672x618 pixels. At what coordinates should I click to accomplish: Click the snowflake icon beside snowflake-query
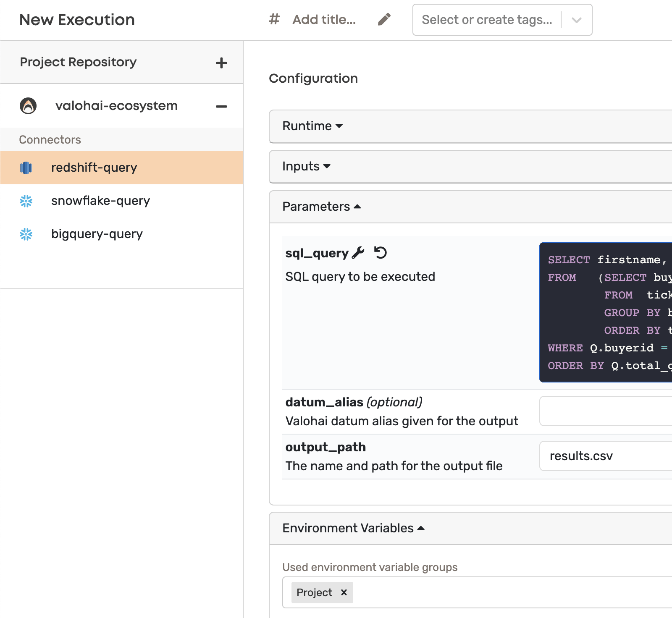[26, 201]
